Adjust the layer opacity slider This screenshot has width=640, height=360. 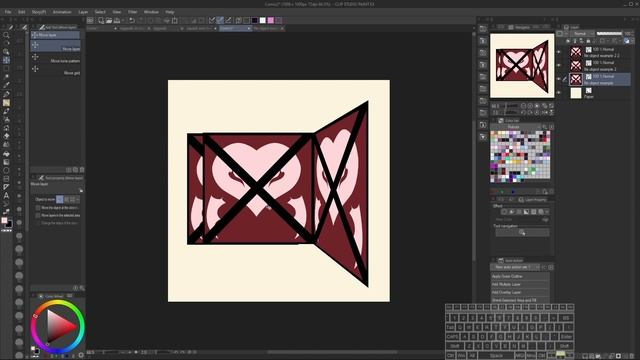pos(609,33)
